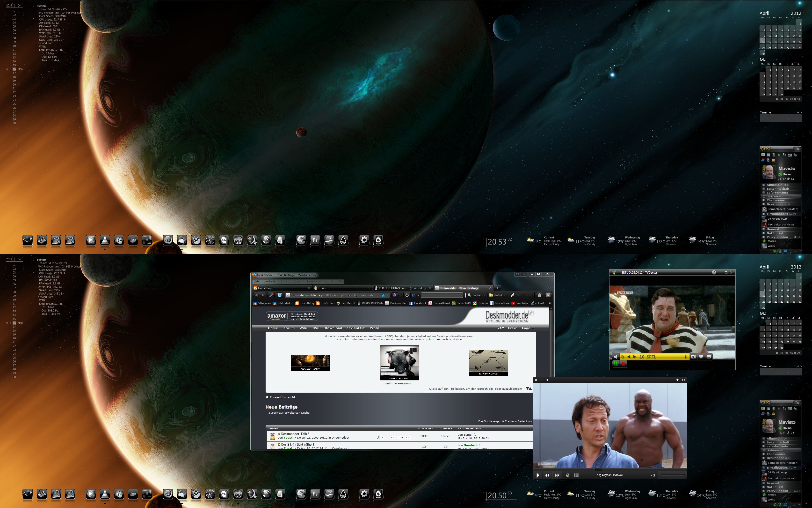812x508 pixels.
Task: Switch to next channel in TVCenter
Action: [635, 357]
